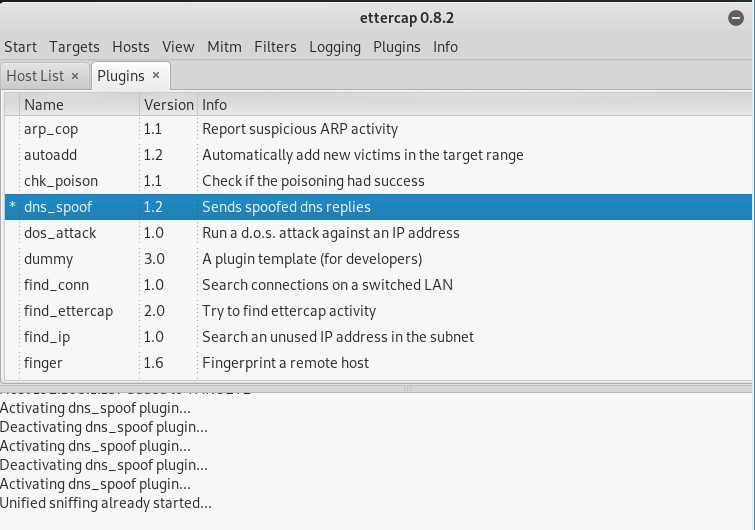
Task: Click version 1.6 of the finger plugin
Action: (x=153, y=363)
